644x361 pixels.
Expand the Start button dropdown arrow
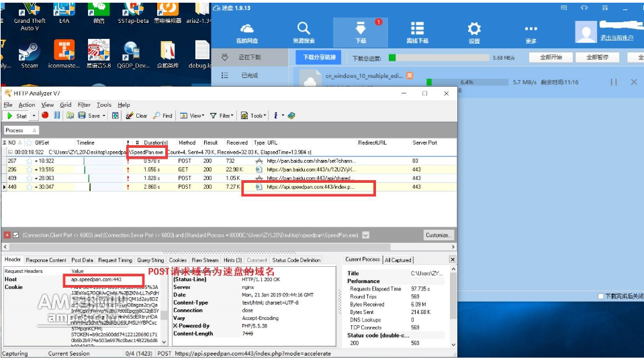point(34,116)
